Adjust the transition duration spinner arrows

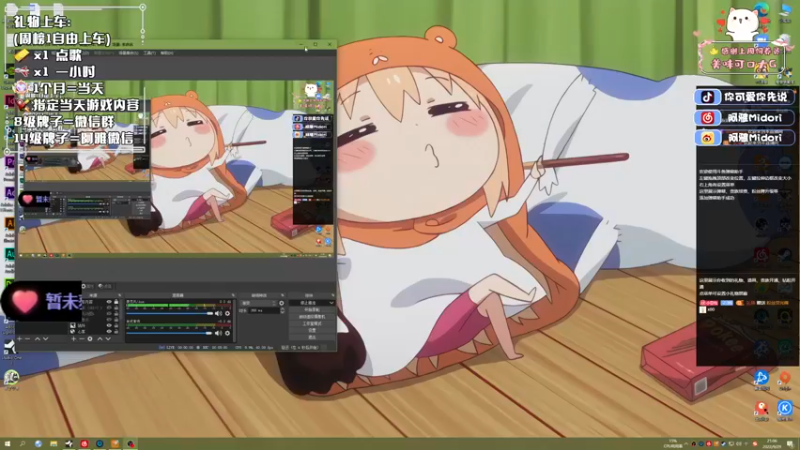coord(282,311)
